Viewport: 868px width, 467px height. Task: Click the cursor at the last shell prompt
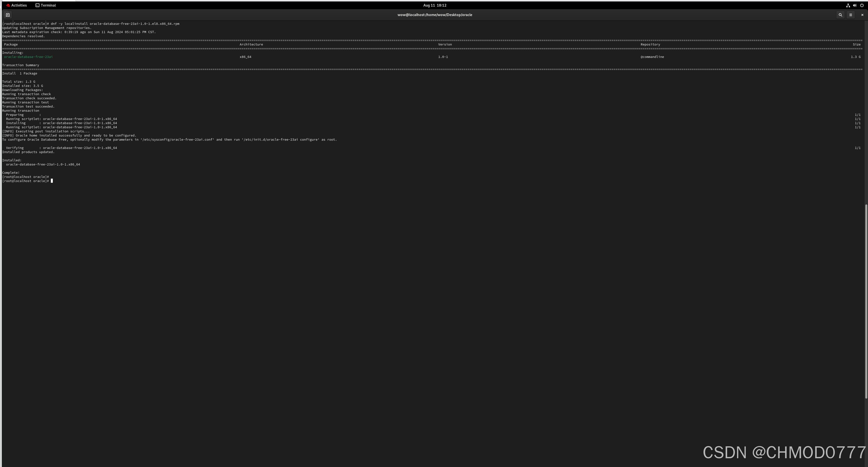click(x=52, y=181)
